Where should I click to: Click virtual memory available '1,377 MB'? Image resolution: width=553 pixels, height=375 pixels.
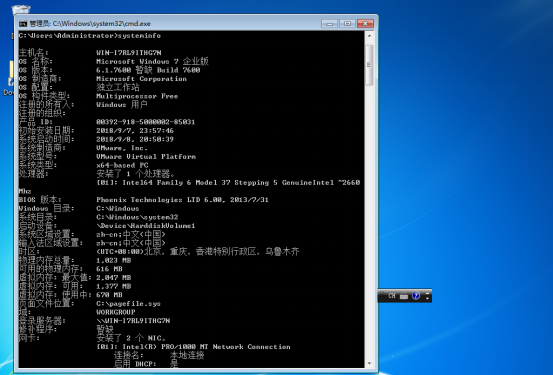pos(114,286)
